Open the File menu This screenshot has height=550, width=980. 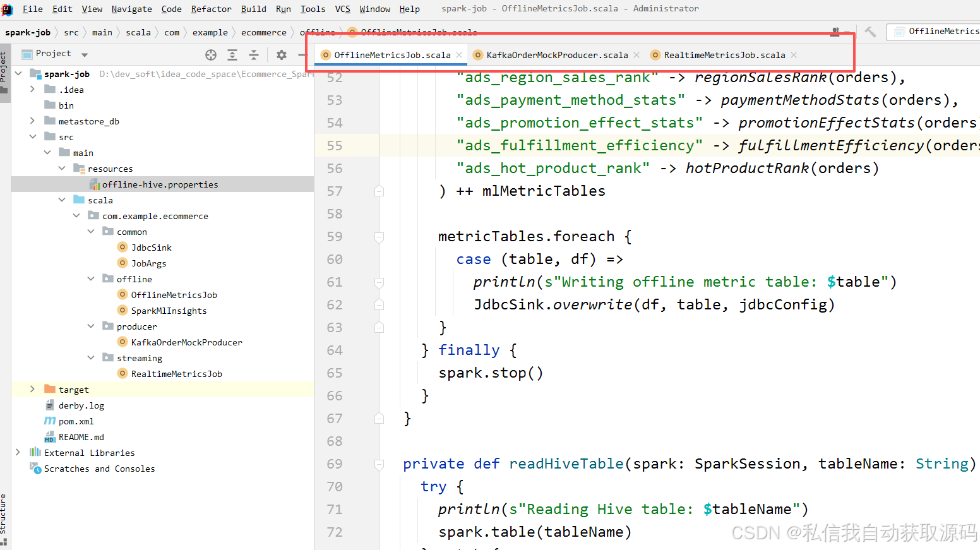(32, 9)
